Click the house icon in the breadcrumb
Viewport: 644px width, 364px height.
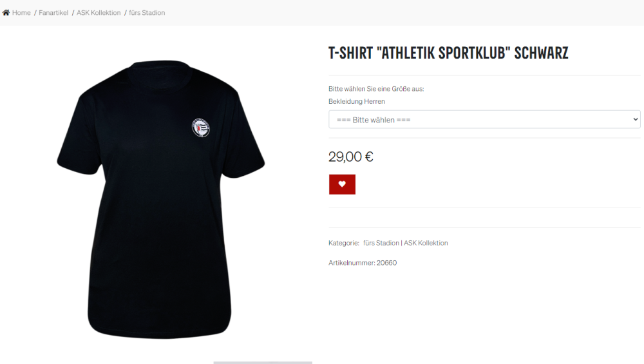click(6, 13)
